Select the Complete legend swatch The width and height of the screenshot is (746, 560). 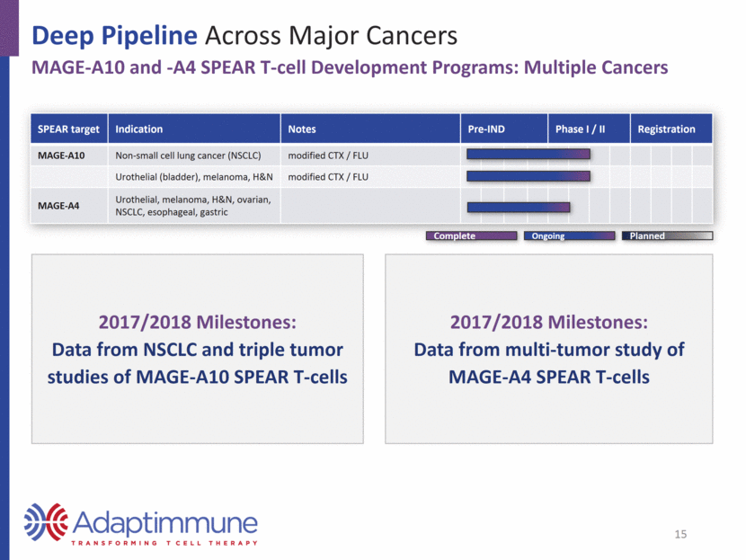click(x=471, y=236)
